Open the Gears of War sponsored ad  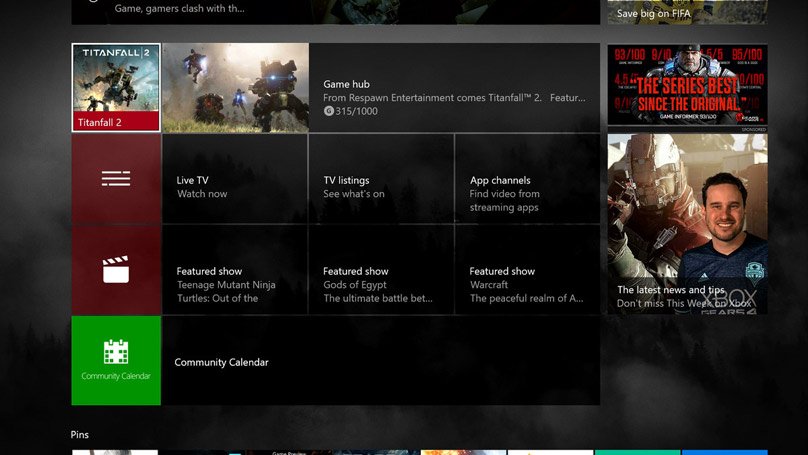pos(687,85)
